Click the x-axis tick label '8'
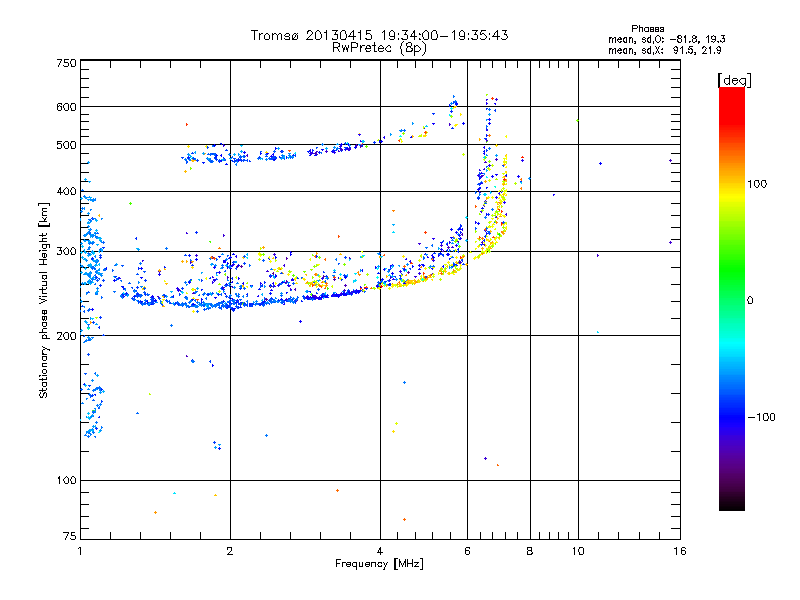This screenshot has height=600, width=800. click(x=530, y=551)
